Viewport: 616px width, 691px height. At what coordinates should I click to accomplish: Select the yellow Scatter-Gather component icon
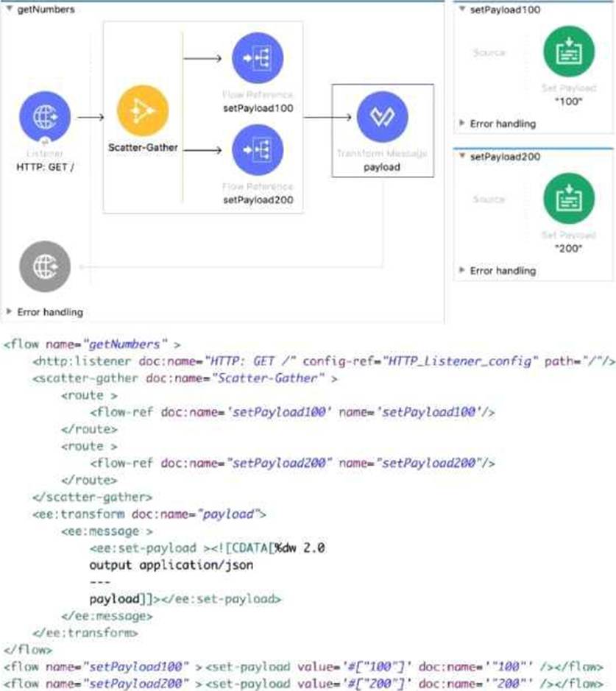click(143, 109)
